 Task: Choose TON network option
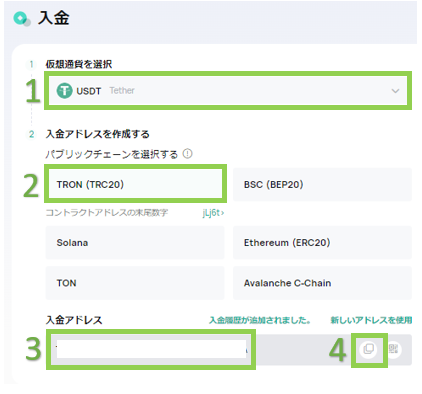[135, 283]
